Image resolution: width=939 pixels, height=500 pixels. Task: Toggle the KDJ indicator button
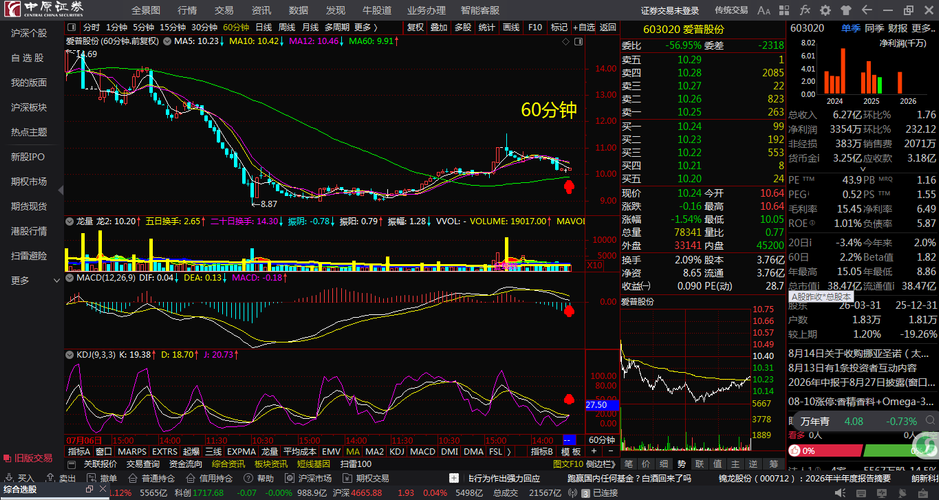(397, 451)
